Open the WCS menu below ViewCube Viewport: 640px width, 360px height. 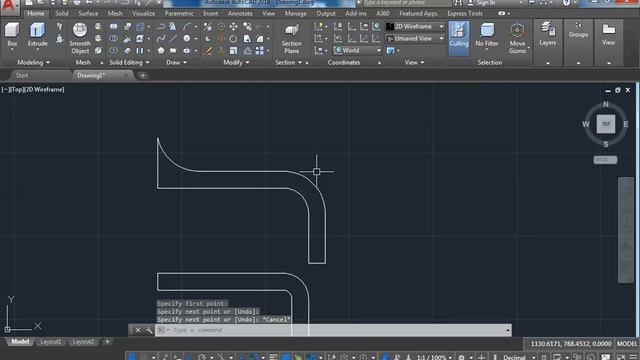[605, 160]
